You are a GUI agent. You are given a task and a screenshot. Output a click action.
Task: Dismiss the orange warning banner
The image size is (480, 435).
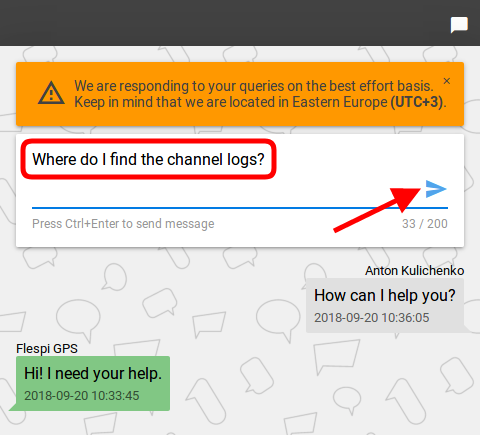[x=447, y=81]
